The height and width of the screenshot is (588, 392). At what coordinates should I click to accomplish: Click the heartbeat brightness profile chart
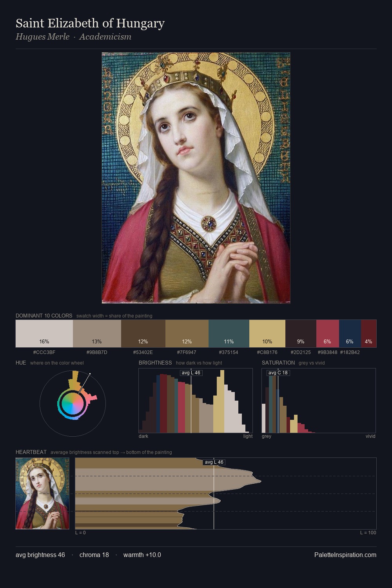[x=226, y=494]
